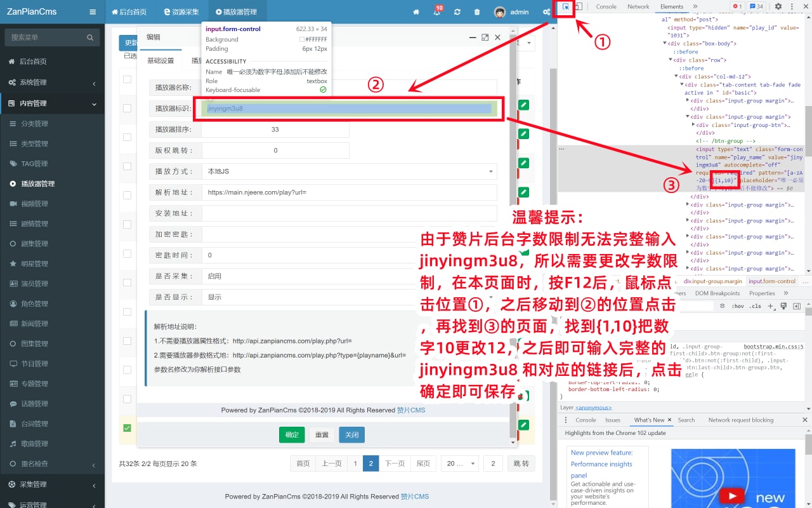The height and width of the screenshot is (508, 812).
Task: Switch to the Network tab in DevTools
Action: pos(638,6)
